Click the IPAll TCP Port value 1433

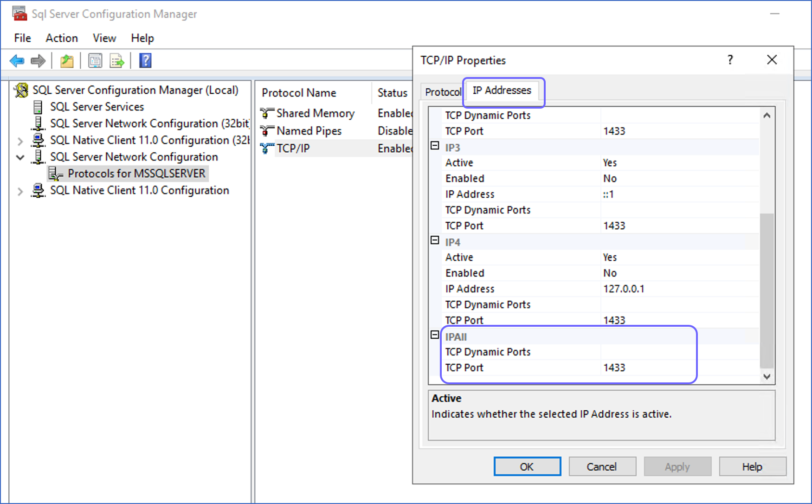[x=614, y=368]
